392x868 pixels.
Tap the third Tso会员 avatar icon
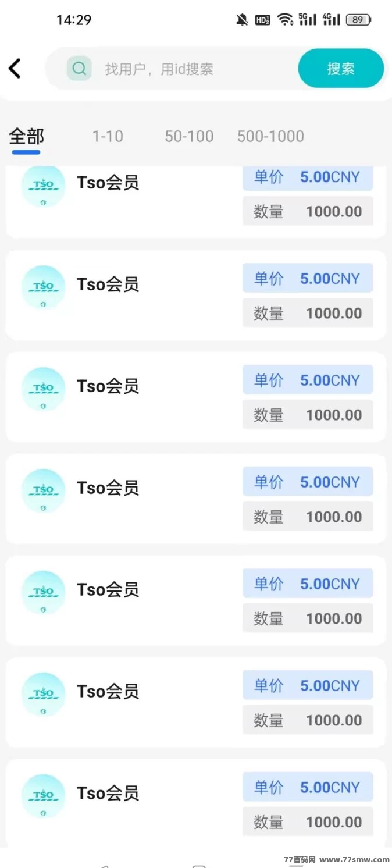coord(43,389)
